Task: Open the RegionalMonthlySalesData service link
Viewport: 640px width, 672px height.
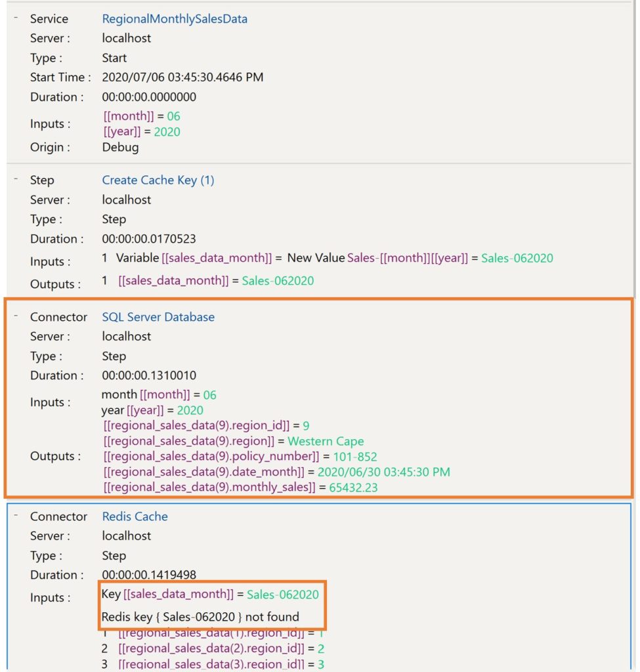Action: [x=175, y=18]
